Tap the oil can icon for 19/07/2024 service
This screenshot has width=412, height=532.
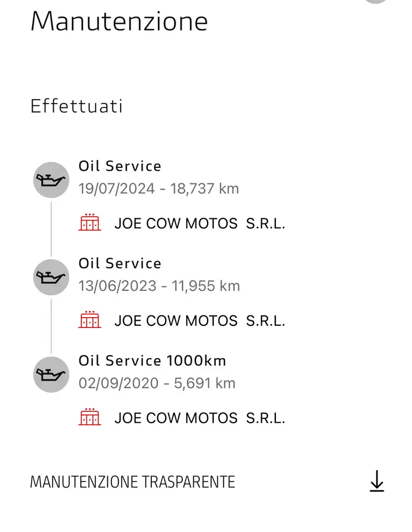51,180
